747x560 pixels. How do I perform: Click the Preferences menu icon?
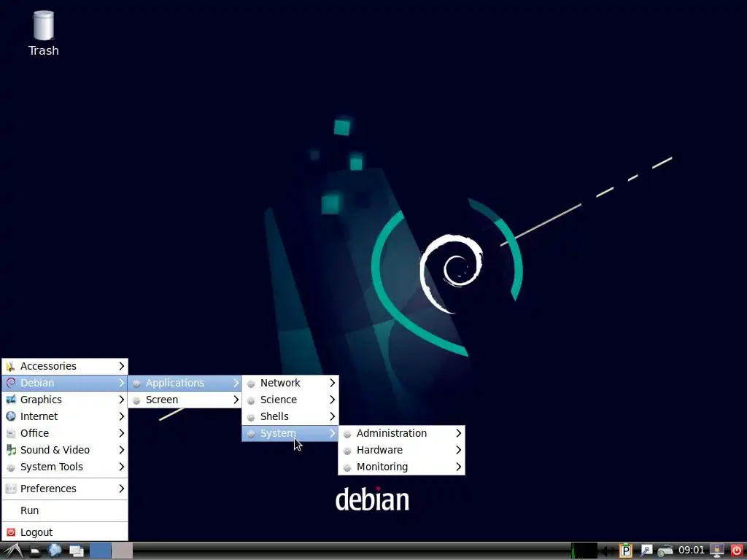[10, 489]
